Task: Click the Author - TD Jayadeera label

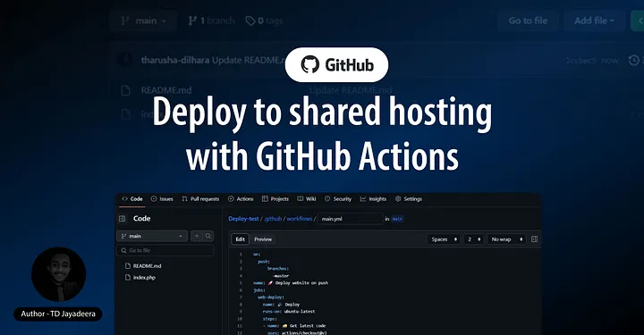Action: pyautogui.click(x=58, y=314)
